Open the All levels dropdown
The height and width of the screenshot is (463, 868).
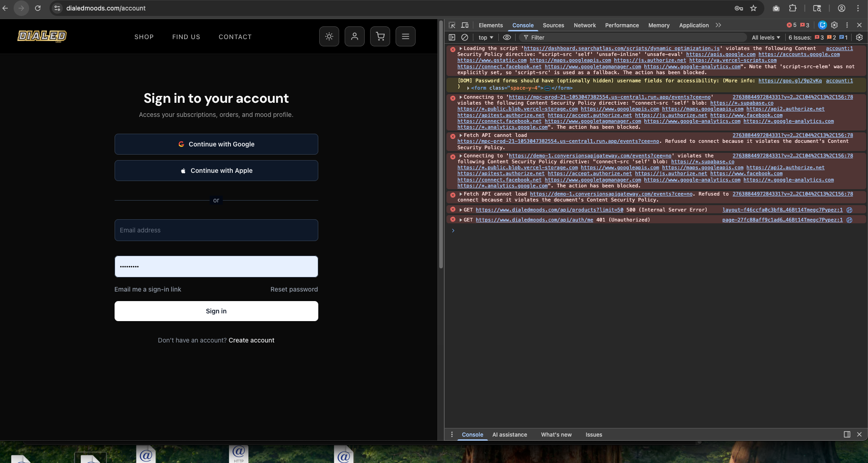[x=766, y=38]
